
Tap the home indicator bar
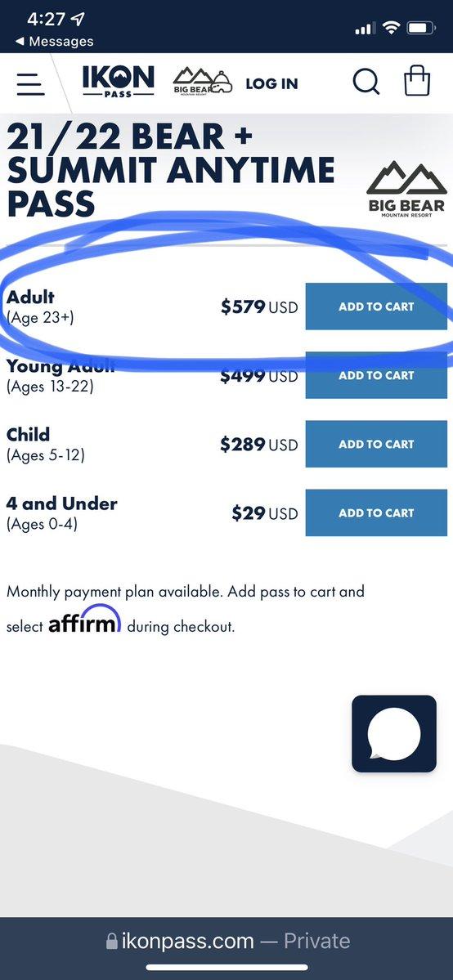[x=226, y=968]
